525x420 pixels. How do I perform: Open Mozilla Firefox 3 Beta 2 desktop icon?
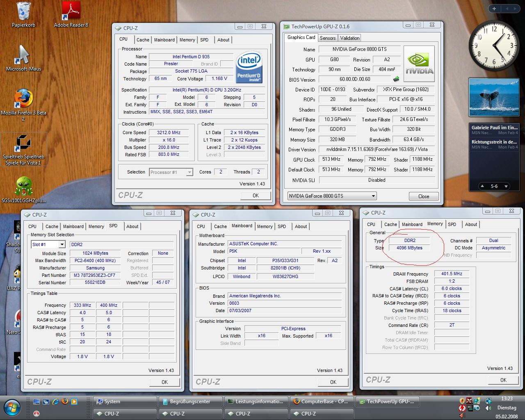click(x=23, y=105)
